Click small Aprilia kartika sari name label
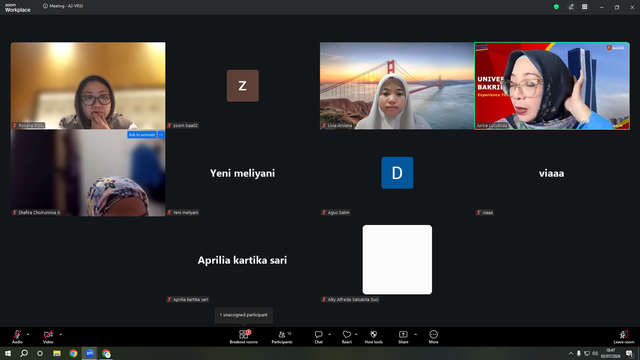 [x=188, y=300]
